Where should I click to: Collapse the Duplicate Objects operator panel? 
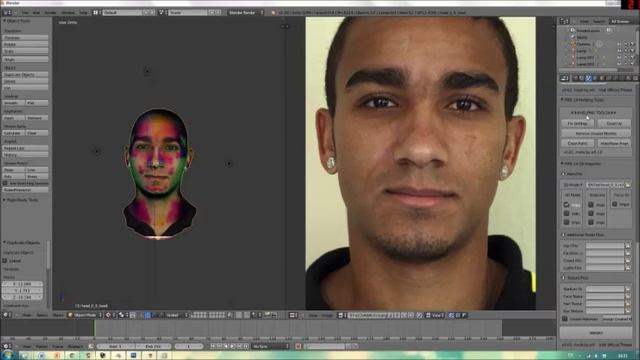point(22,242)
